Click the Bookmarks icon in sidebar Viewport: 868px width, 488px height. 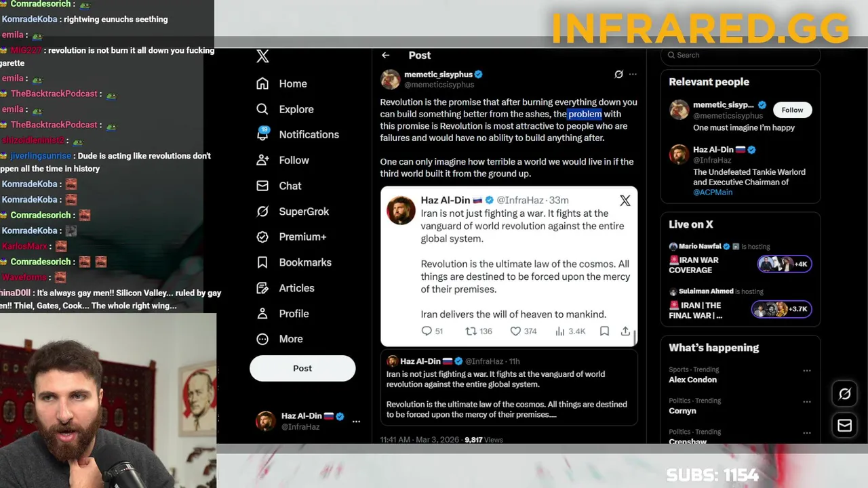point(262,262)
